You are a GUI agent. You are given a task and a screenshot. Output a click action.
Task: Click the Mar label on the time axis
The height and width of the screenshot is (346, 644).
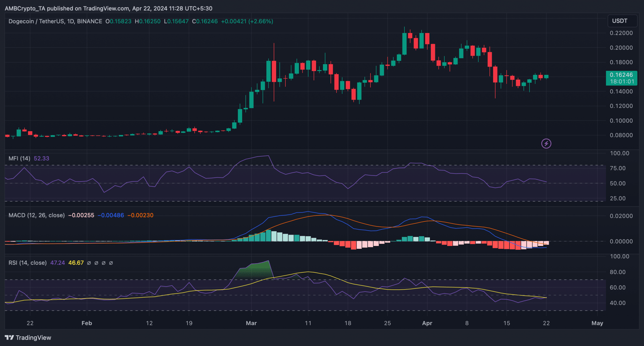(x=251, y=323)
